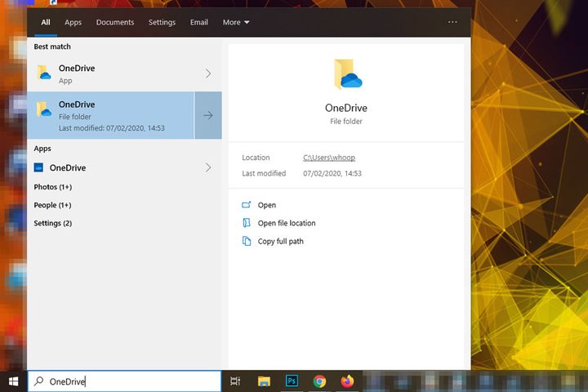Switch to the Apps search tab

click(x=73, y=22)
